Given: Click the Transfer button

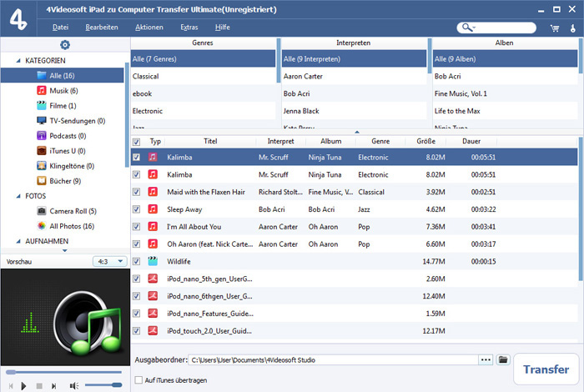Looking at the screenshot, I should click(546, 368).
